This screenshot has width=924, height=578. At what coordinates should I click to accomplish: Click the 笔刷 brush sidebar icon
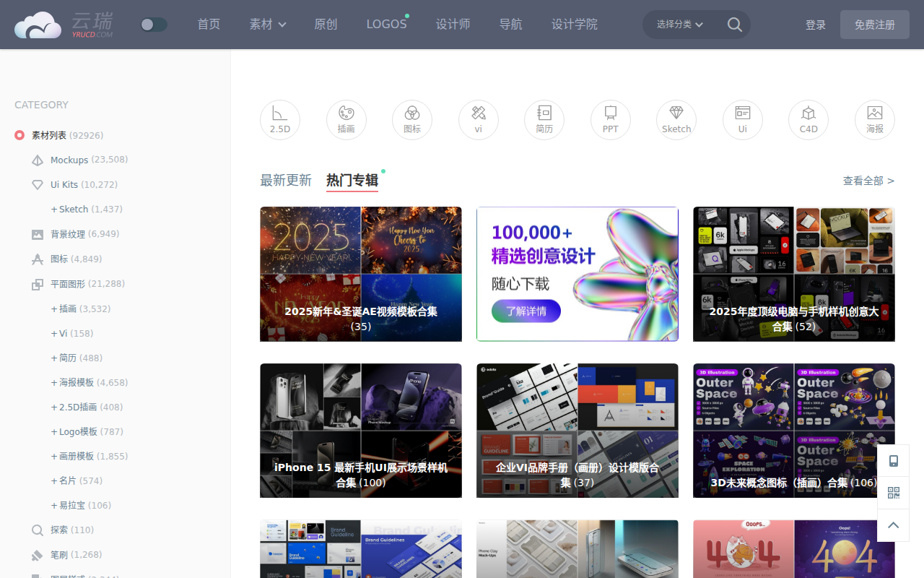(x=38, y=556)
